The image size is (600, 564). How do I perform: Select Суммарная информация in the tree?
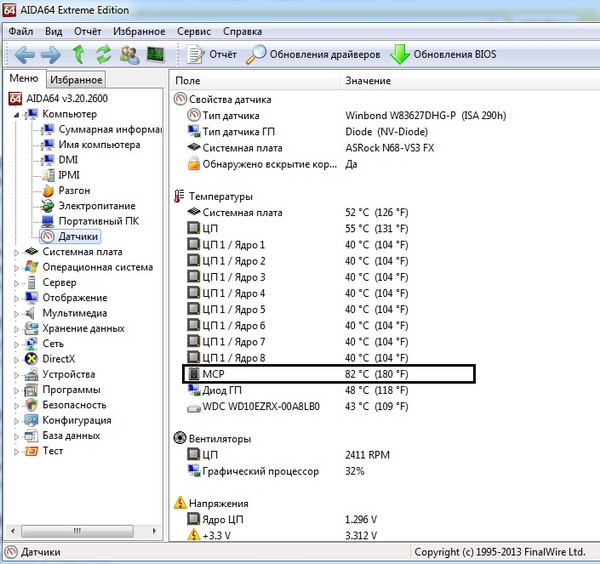click(x=110, y=129)
